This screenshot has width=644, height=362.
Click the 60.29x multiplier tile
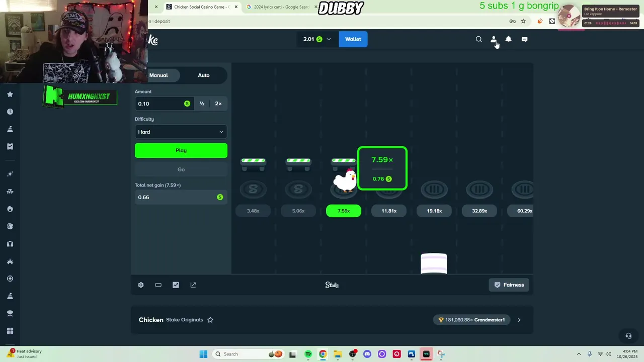[x=520, y=211]
